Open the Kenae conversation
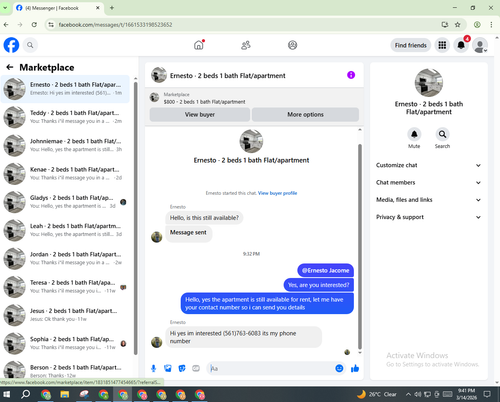This screenshot has height=402, width=500. click(65, 174)
